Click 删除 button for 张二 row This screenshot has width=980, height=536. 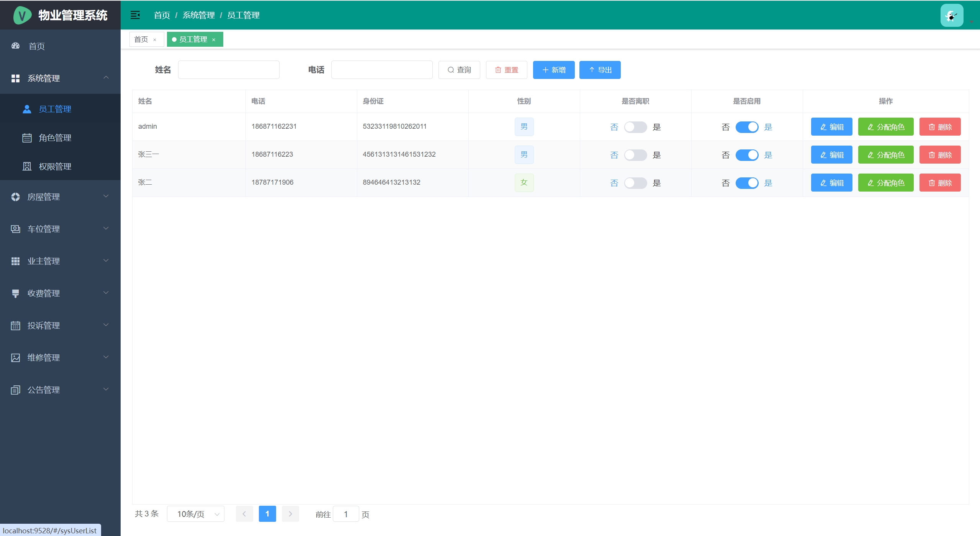coord(939,183)
